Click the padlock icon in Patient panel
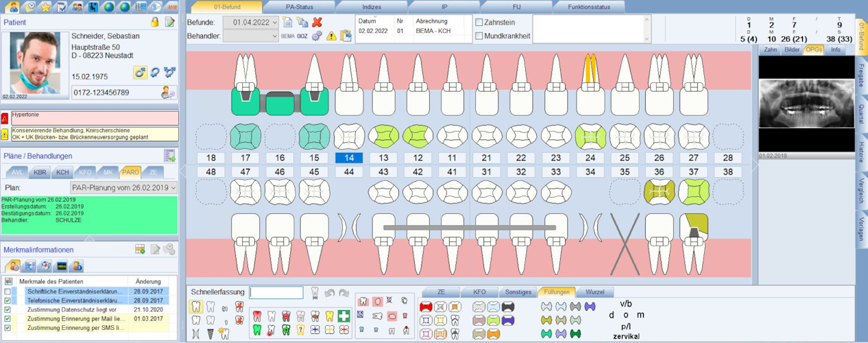868x343 pixels. coord(155,23)
